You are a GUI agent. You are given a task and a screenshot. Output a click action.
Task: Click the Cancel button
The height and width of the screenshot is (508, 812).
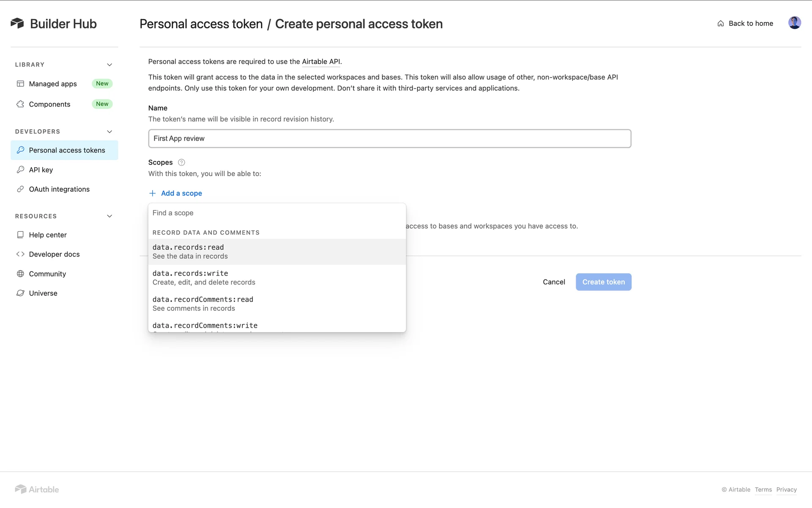pos(554,282)
